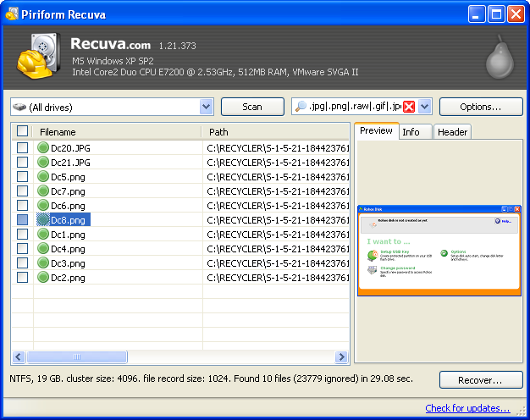530x420 pixels.
Task: Expand the (All drives) dropdown
Action: (x=206, y=107)
